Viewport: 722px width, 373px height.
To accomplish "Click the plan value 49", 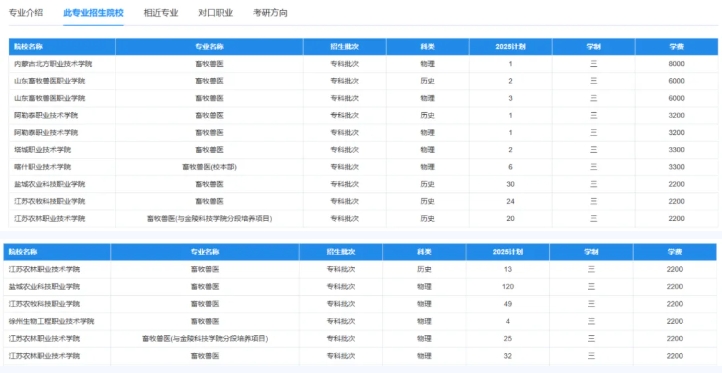I will 508,304.
